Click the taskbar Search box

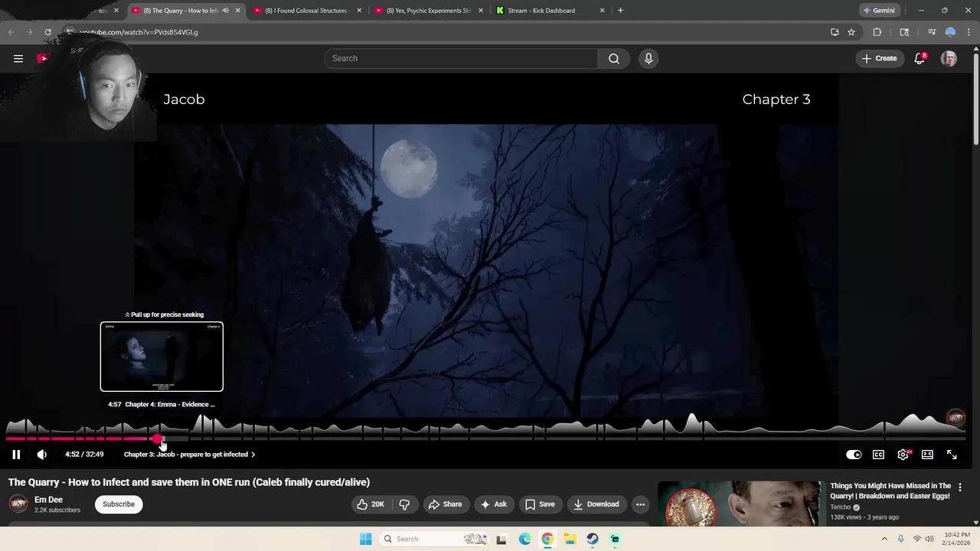click(433, 539)
